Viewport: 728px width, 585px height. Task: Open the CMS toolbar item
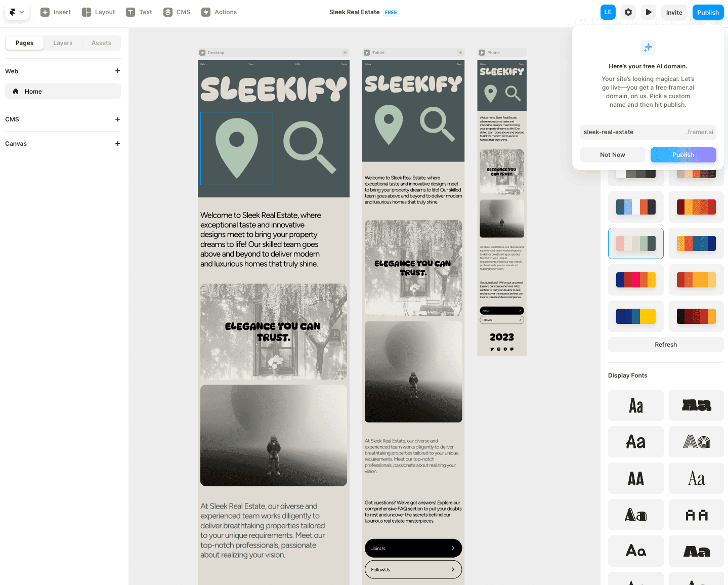(177, 12)
